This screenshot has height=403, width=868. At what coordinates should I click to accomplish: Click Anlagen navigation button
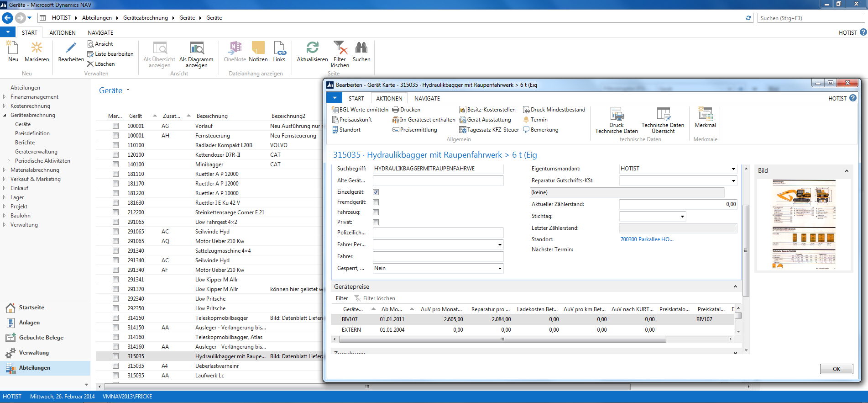tap(29, 323)
